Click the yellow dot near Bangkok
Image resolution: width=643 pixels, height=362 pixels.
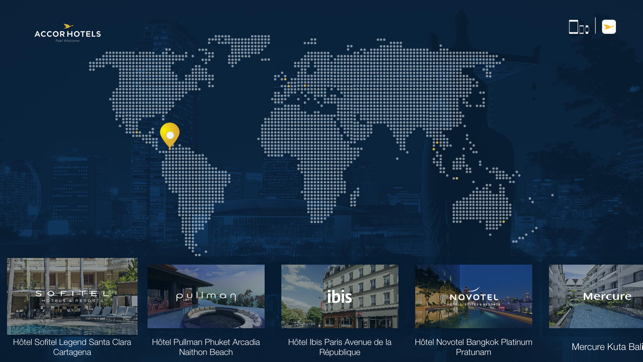(x=437, y=143)
